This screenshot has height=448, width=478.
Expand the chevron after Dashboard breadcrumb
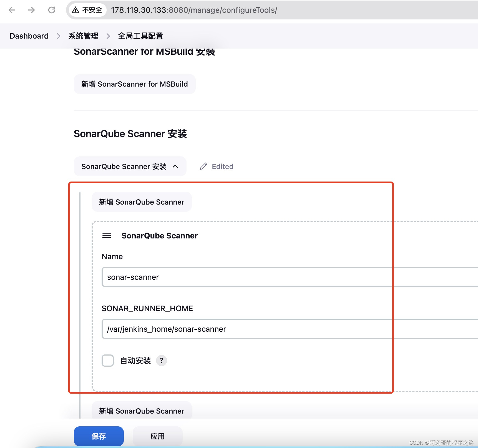[58, 36]
